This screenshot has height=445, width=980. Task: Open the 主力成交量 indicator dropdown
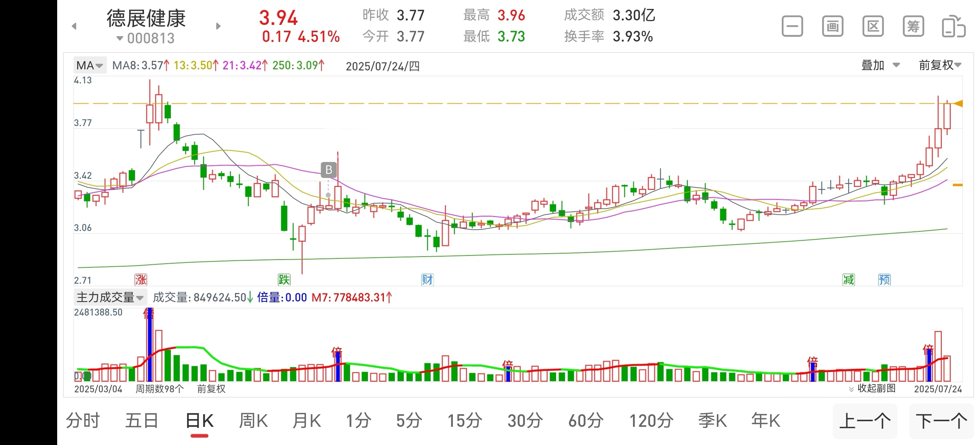click(x=110, y=297)
